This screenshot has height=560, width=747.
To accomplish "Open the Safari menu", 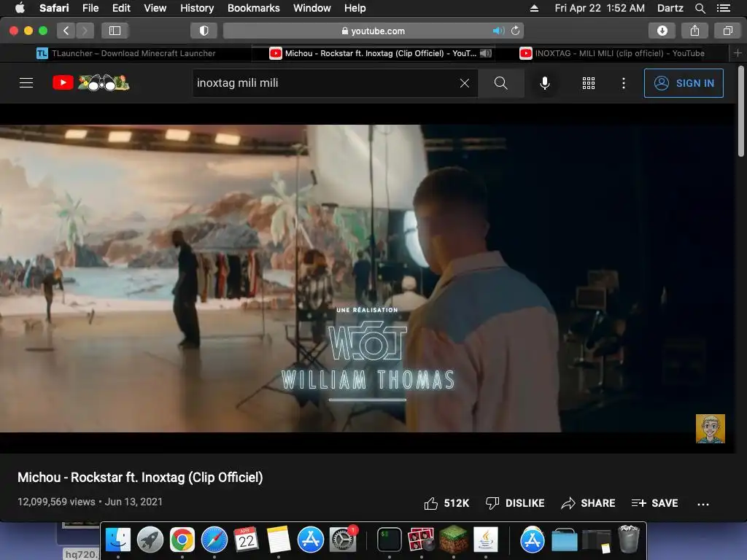I will point(54,8).
